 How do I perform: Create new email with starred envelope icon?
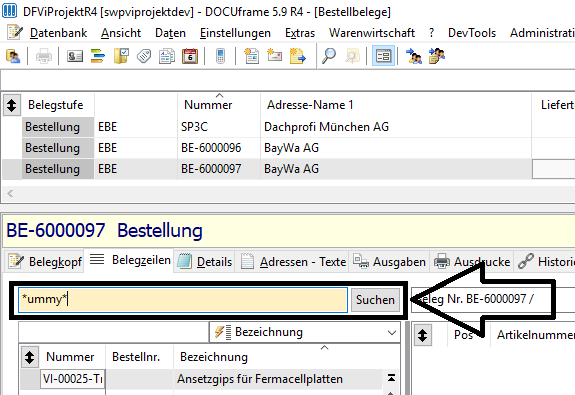[x=274, y=56]
